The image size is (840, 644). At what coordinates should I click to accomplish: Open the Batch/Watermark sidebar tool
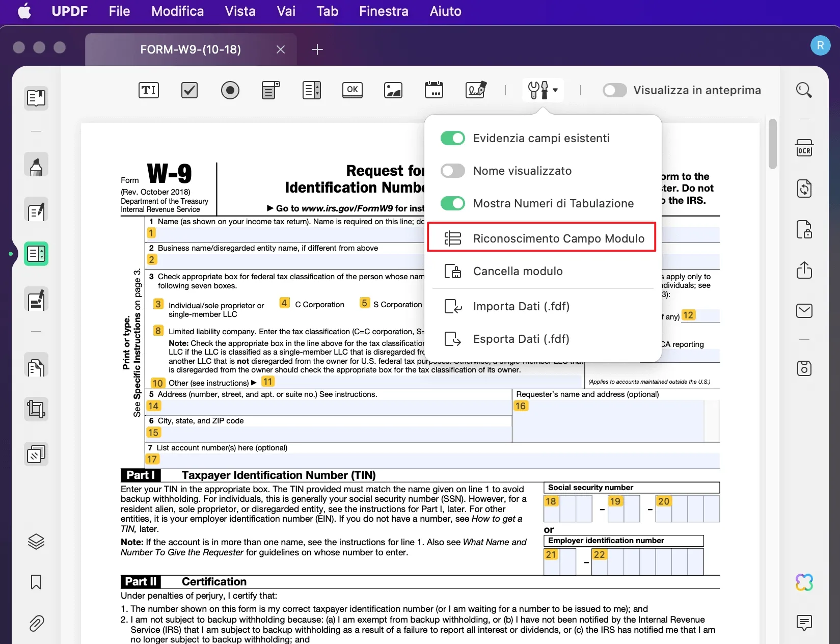click(36, 454)
